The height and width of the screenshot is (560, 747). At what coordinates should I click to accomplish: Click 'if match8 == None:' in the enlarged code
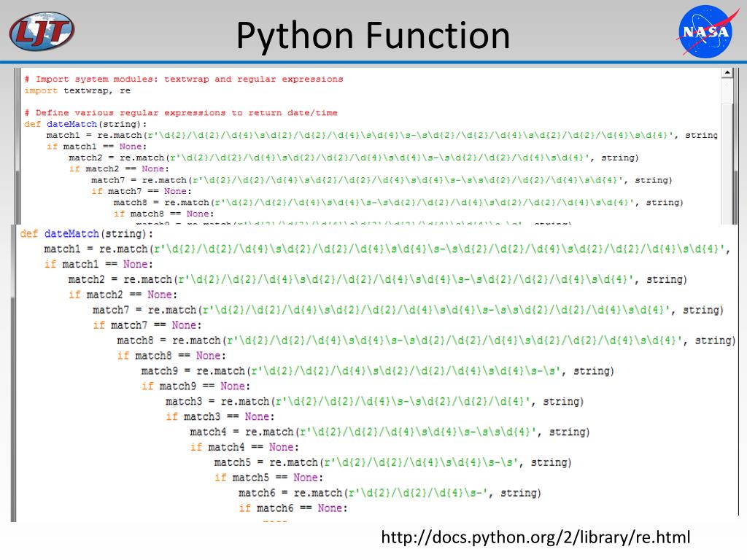(x=171, y=356)
